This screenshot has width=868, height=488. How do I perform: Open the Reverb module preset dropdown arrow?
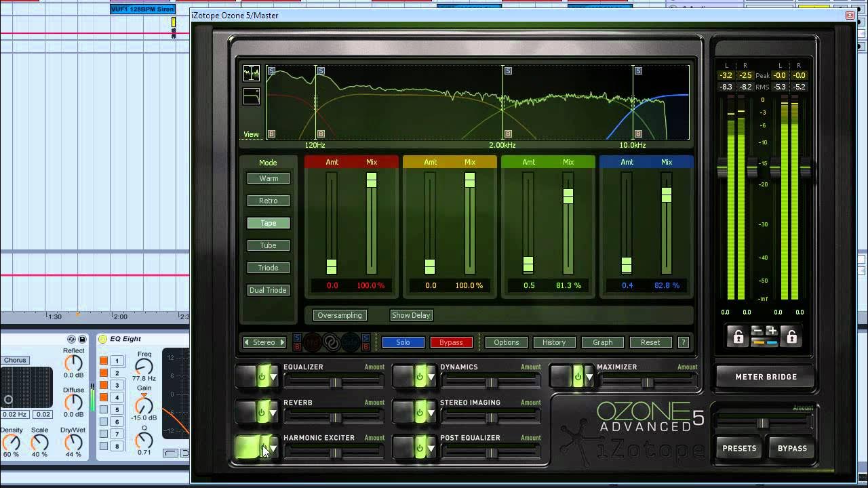click(x=273, y=412)
